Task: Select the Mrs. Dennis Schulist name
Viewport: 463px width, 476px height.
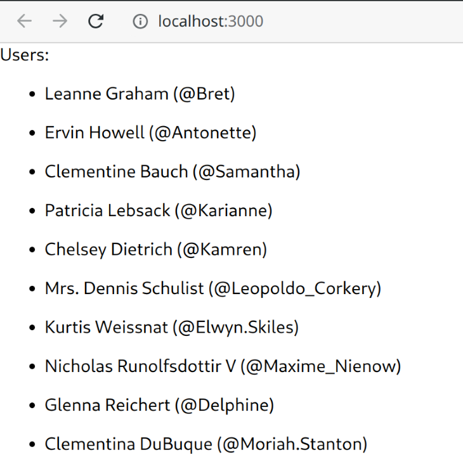Action: pyautogui.click(x=124, y=289)
